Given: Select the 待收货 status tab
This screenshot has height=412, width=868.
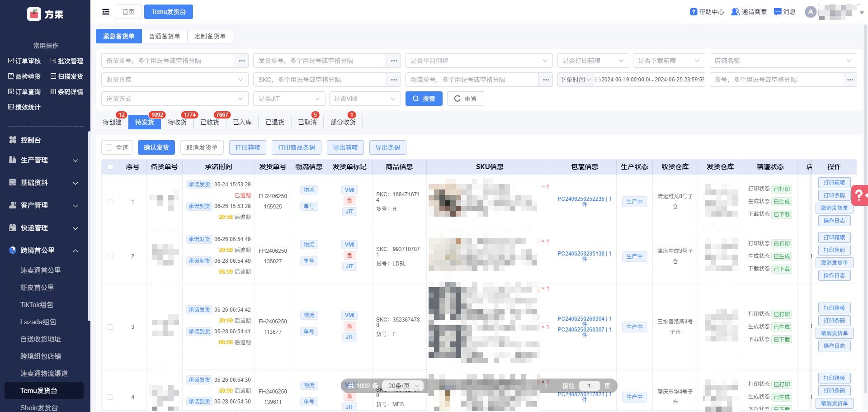Looking at the screenshot, I should pyautogui.click(x=177, y=122).
